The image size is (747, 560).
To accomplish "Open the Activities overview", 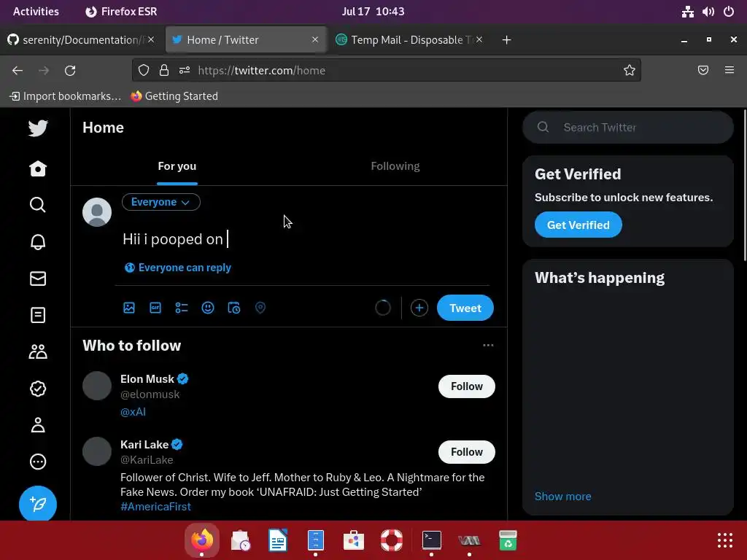I will pyautogui.click(x=36, y=12).
